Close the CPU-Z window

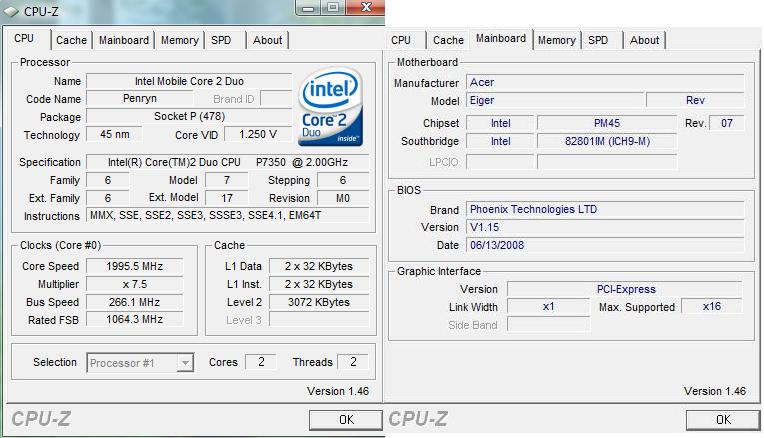(365, 7)
